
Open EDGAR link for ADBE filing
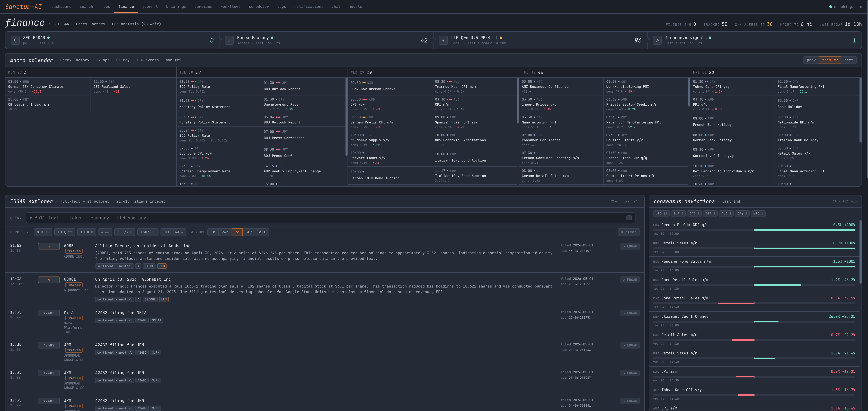(630, 246)
